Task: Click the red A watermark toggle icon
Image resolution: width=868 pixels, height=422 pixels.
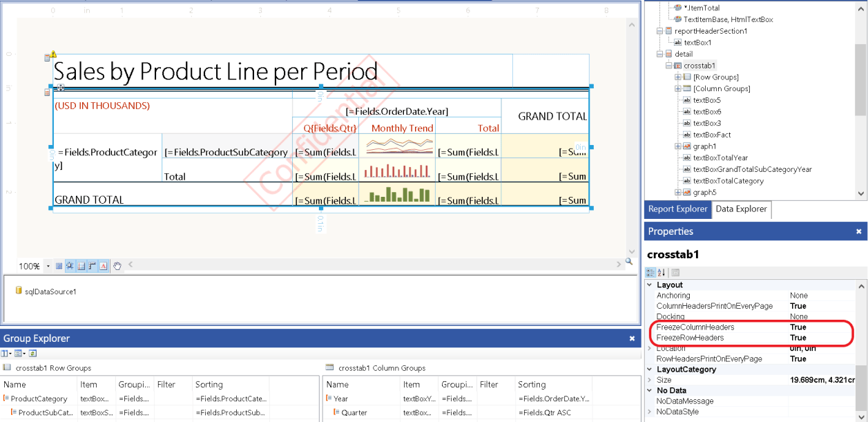Action: point(102,265)
